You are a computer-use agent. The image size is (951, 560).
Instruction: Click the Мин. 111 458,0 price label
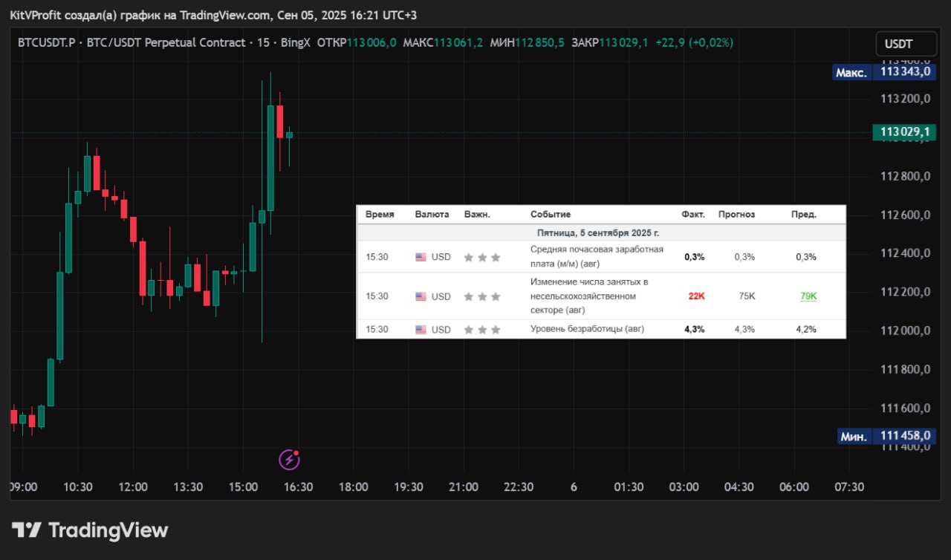pos(886,437)
